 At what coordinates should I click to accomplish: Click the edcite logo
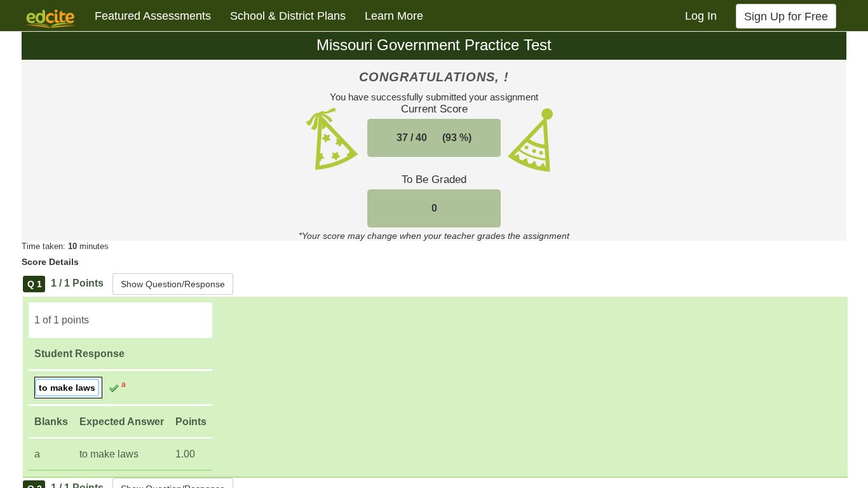[50, 17]
